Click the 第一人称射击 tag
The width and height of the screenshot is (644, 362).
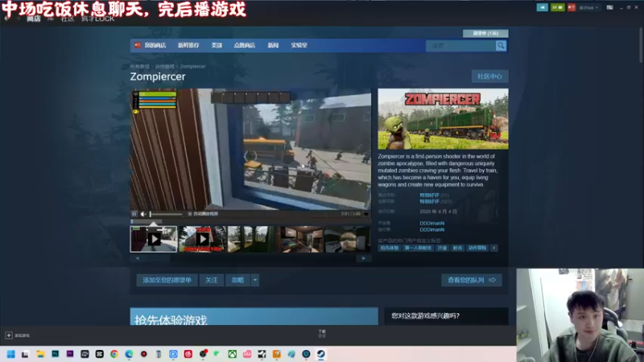[x=418, y=248]
